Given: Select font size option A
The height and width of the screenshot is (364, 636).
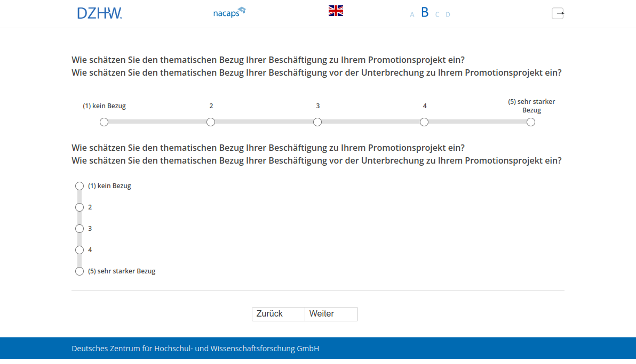Looking at the screenshot, I should 412,14.
